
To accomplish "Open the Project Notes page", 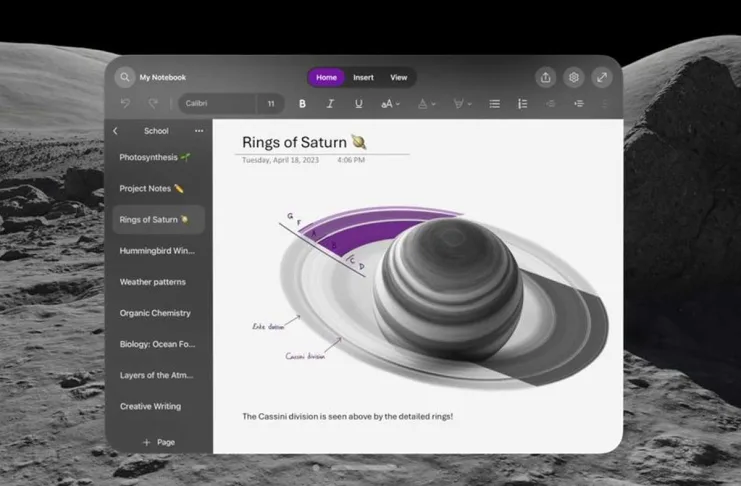I will pos(159,188).
